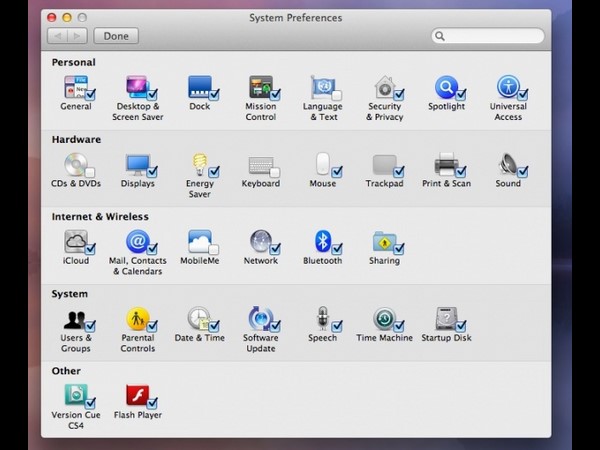Disable the Spotlight pane checkbox
The width and height of the screenshot is (600, 450).
(x=461, y=95)
